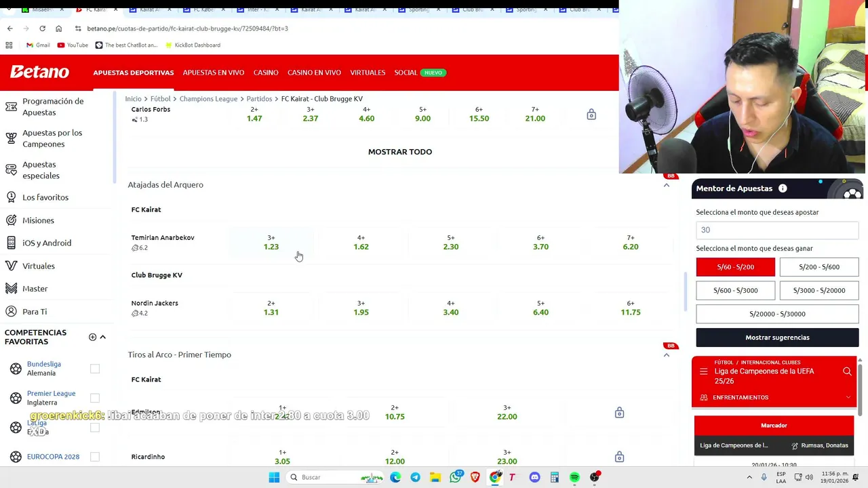Click the Misiones sidebar icon
The height and width of the screenshot is (488, 868).
tap(11, 220)
